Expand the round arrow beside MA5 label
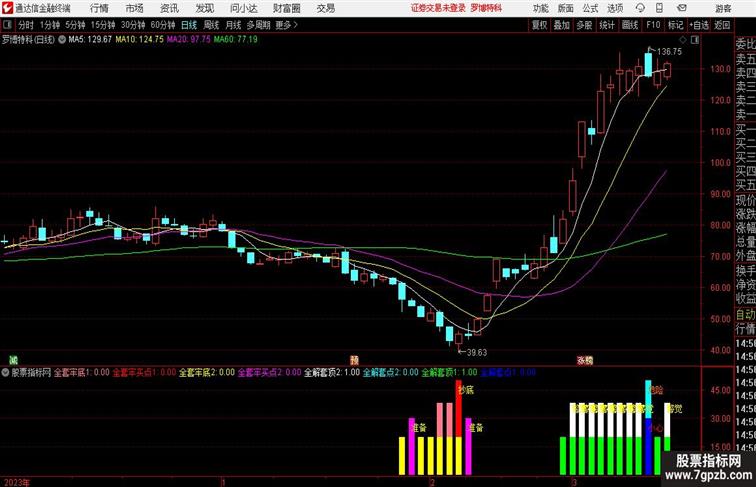Viewport: 756px width, 487px height. [62, 40]
